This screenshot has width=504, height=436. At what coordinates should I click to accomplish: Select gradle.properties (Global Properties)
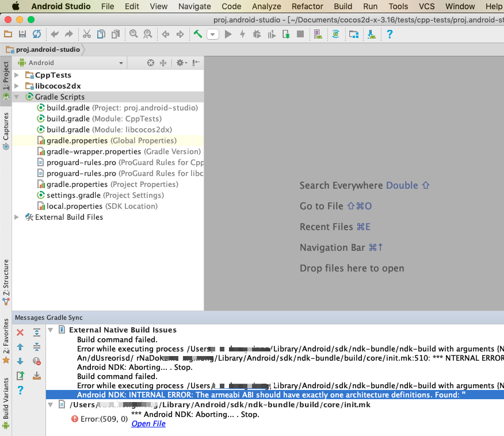click(107, 140)
